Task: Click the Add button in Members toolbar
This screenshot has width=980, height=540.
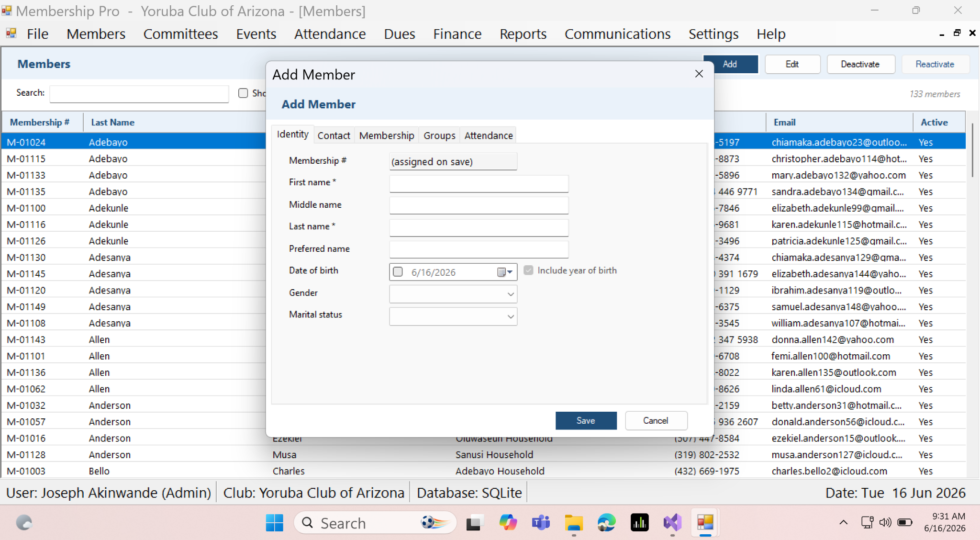Action: [731, 64]
